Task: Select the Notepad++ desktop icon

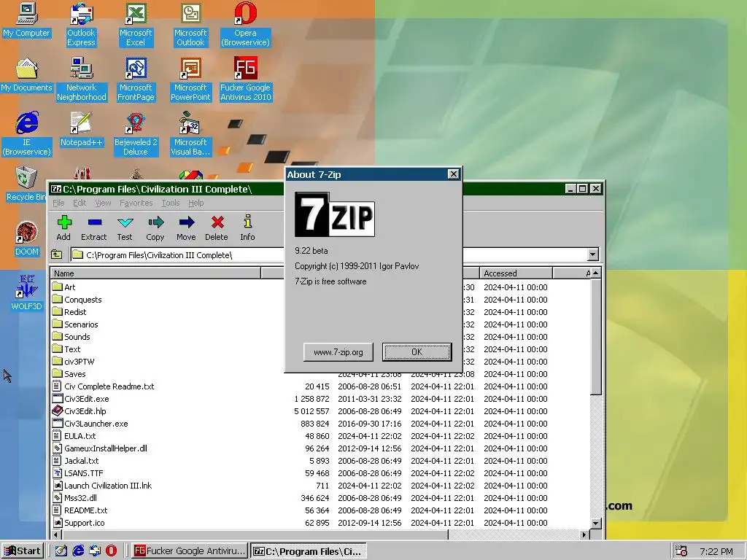Action: pos(81,130)
